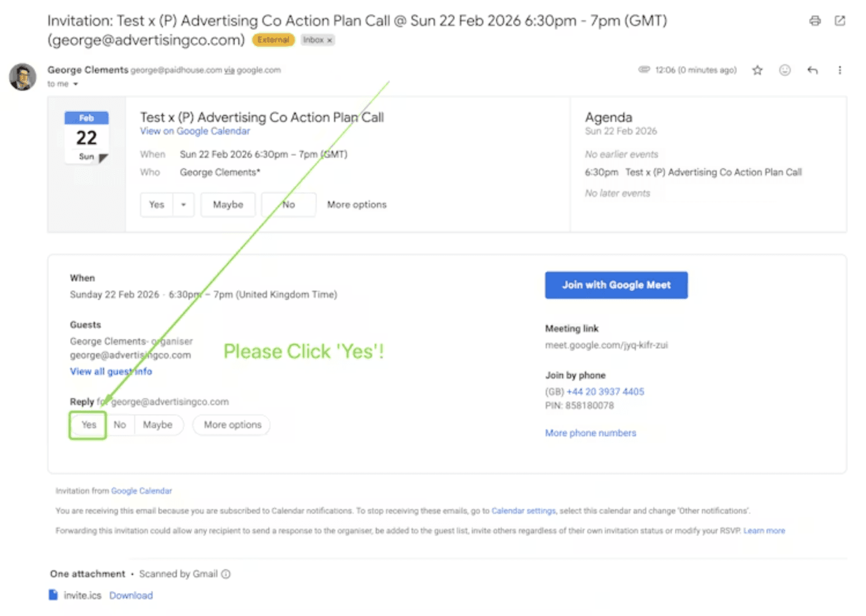Open View on Google Calendar link
Viewport: 866px width, 616px height.
(195, 131)
